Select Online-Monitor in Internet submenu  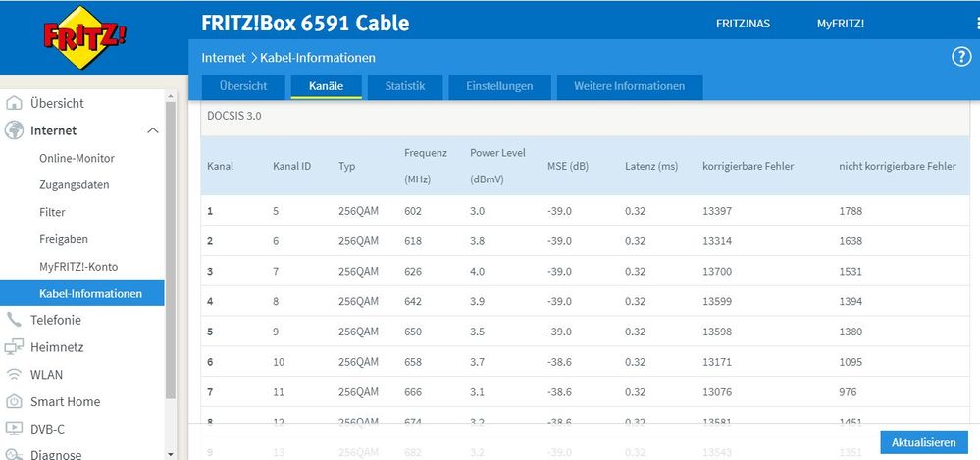pyautogui.click(x=77, y=158)
